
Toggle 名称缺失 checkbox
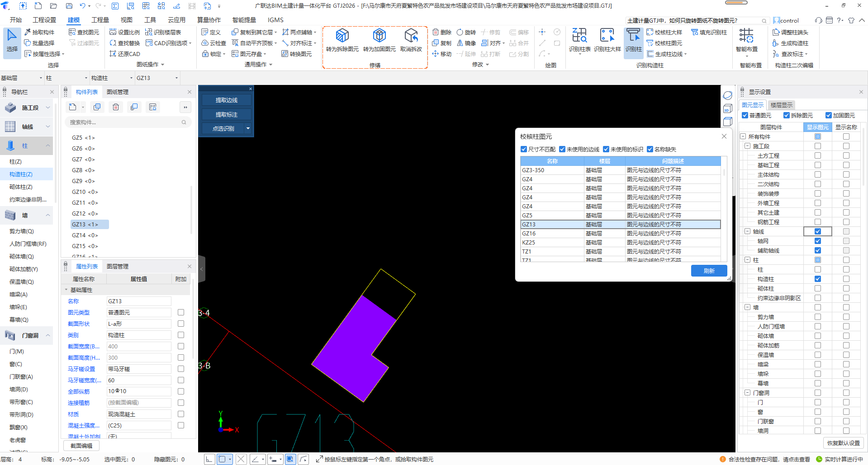(650, 149)
